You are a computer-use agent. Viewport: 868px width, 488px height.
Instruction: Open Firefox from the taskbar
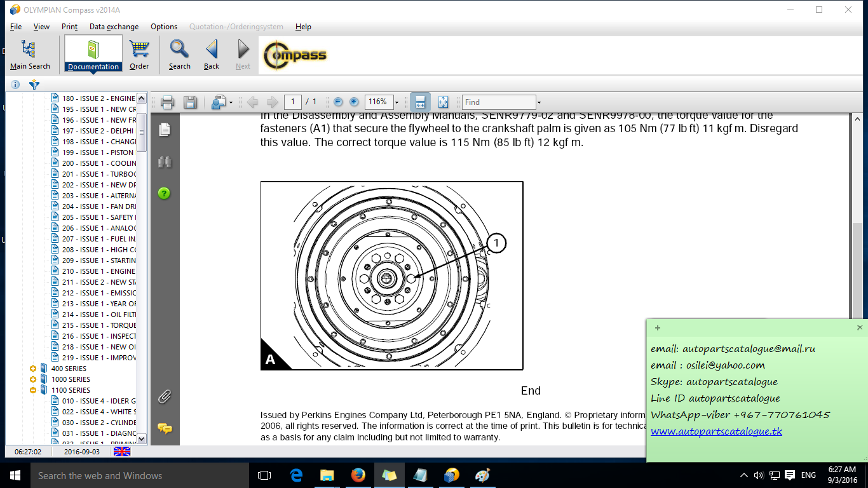point(358,475)
